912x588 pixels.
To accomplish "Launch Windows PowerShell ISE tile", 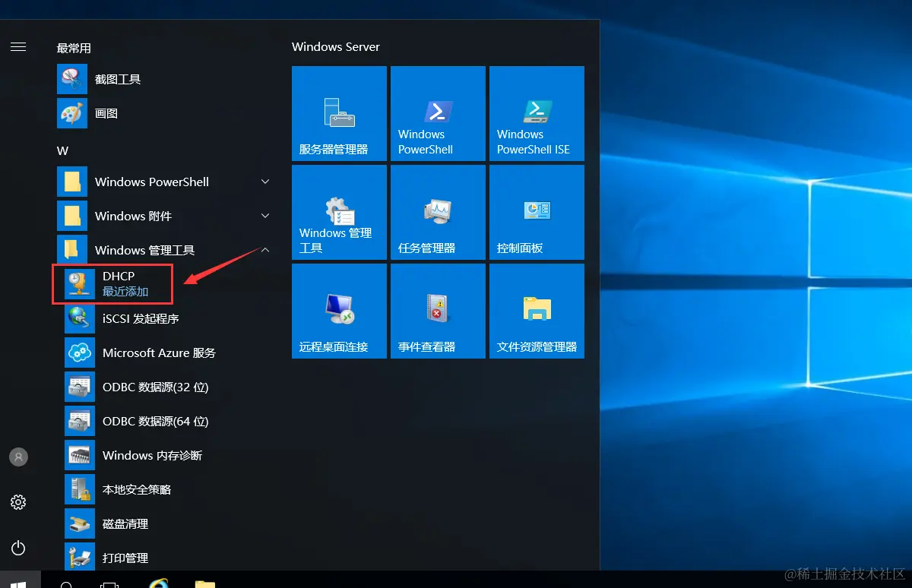I will tap(537, 113).
